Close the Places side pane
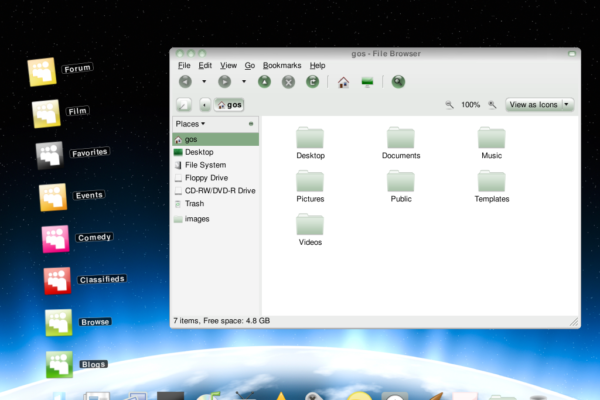This screenshot has width=600, height=400. point(251,124)
